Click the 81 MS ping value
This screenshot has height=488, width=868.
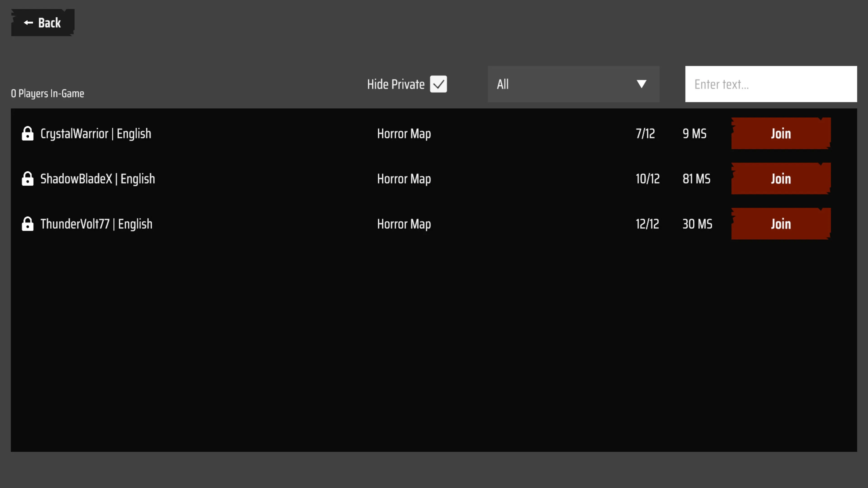[696, 179]
